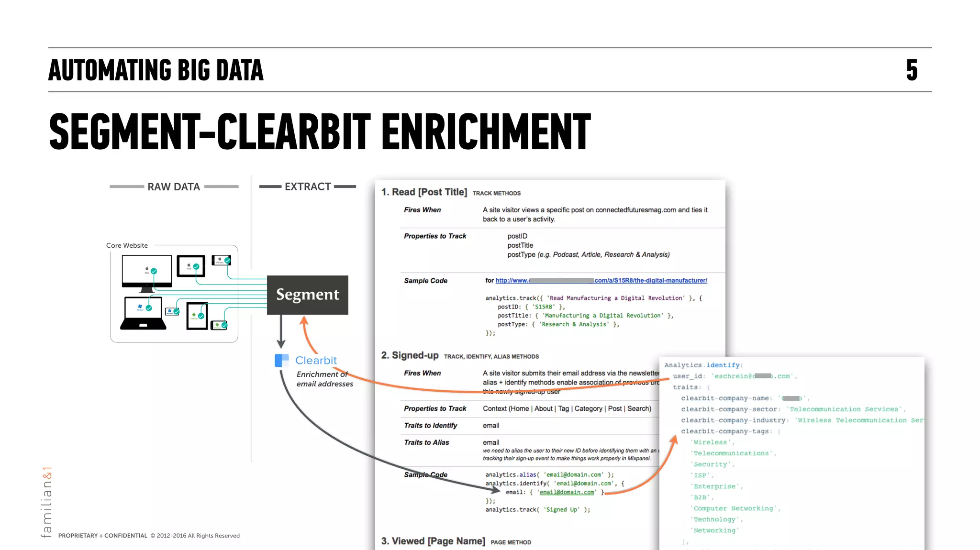The height and width of the screenshot is (550, 980).
Task: Click the small Android phone icon
Action: tap(219, 325)
